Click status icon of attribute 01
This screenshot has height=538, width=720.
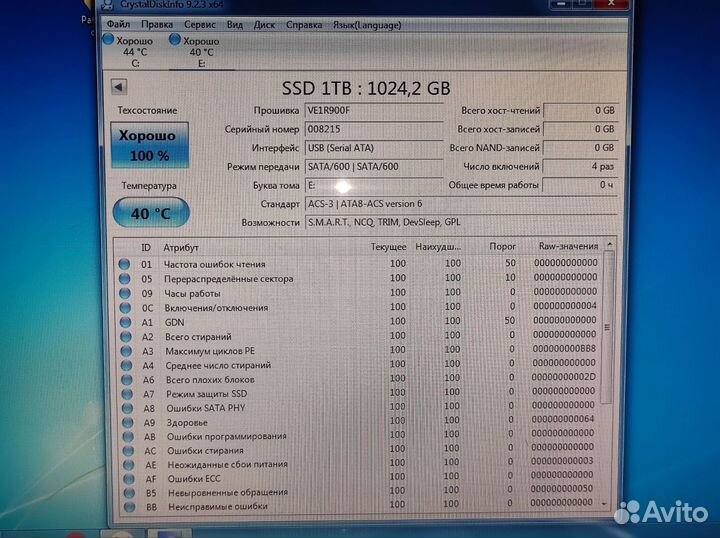coord(124,264)
